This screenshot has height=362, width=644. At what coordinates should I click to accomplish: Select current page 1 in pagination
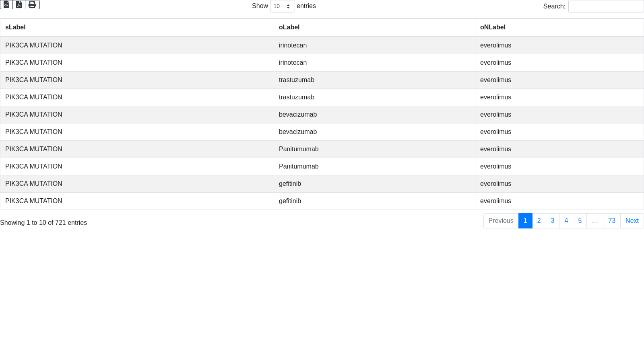pyautogui.click(x=525, y=221)
